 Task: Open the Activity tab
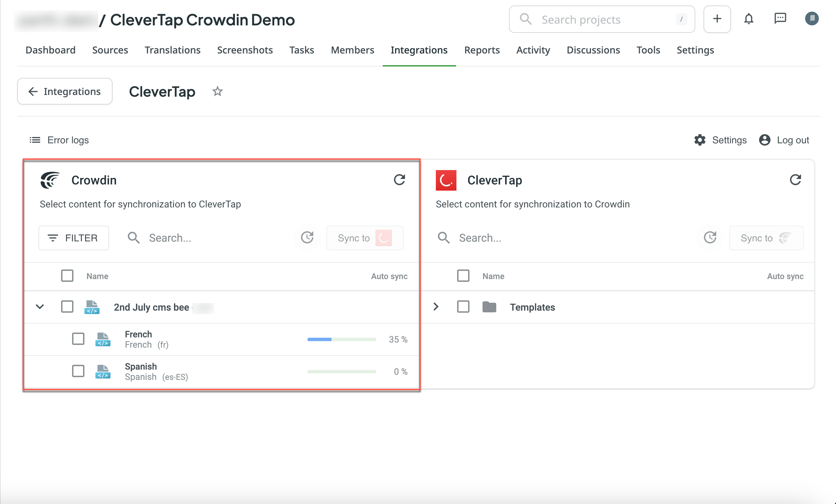click(533, 50)
